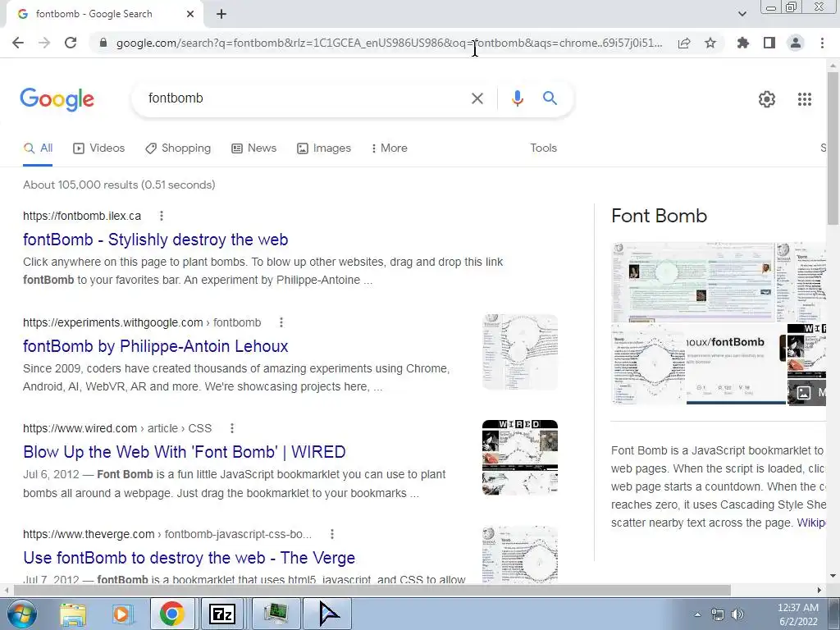Image resolution: width=840 pixels, height=630 pixels.
Task: Click in the fontbomb search field
Action: [305, 98]
